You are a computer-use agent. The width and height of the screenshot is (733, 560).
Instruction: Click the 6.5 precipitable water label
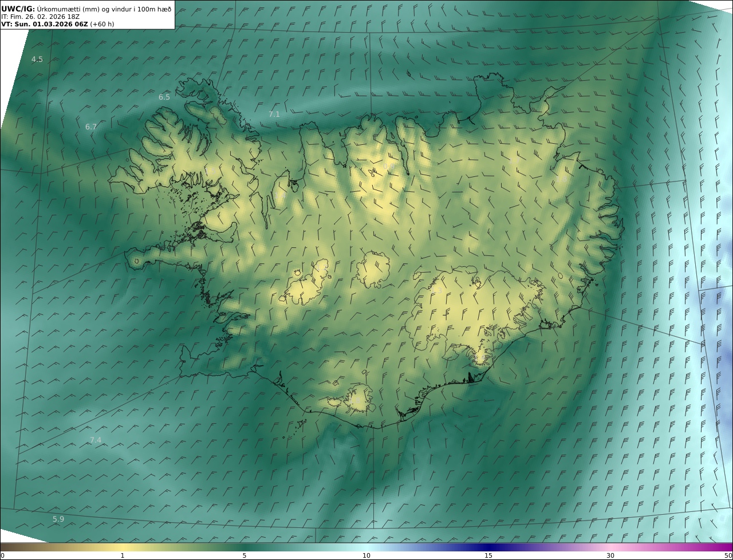164,97
